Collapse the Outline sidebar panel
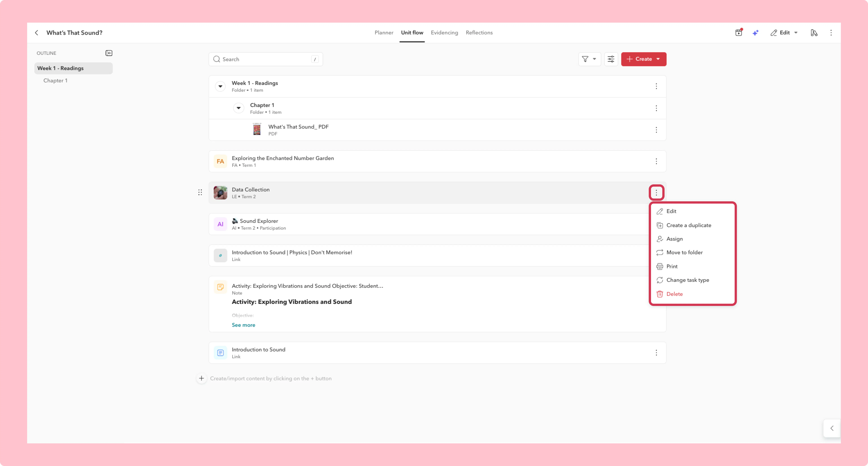The height and width of the screenshot is (466, 868). pos(109,53)
